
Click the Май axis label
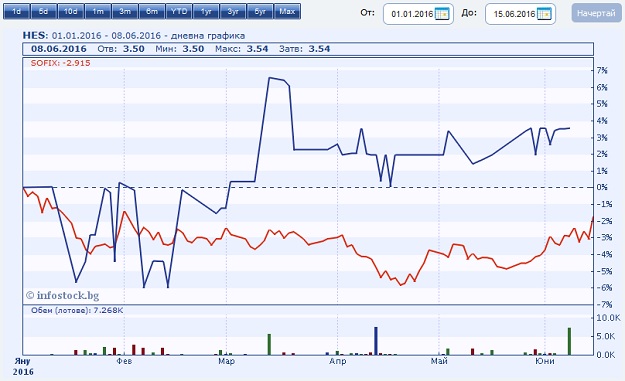[439, 361]
